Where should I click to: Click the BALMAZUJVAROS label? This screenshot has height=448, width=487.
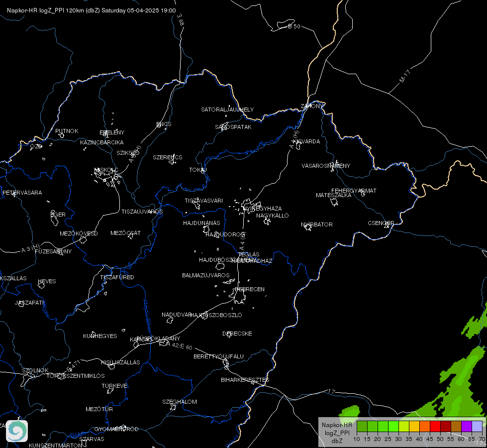tap(205, 275)
